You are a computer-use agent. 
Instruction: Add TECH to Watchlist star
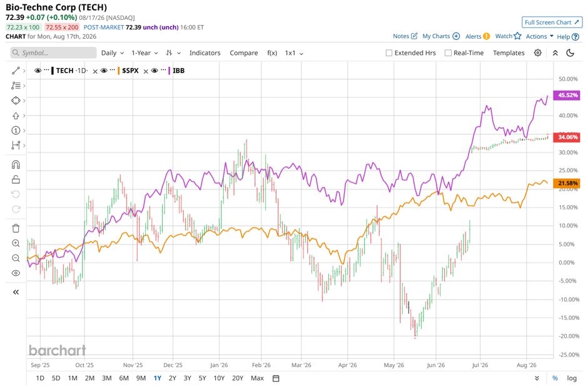click(508, 36)
